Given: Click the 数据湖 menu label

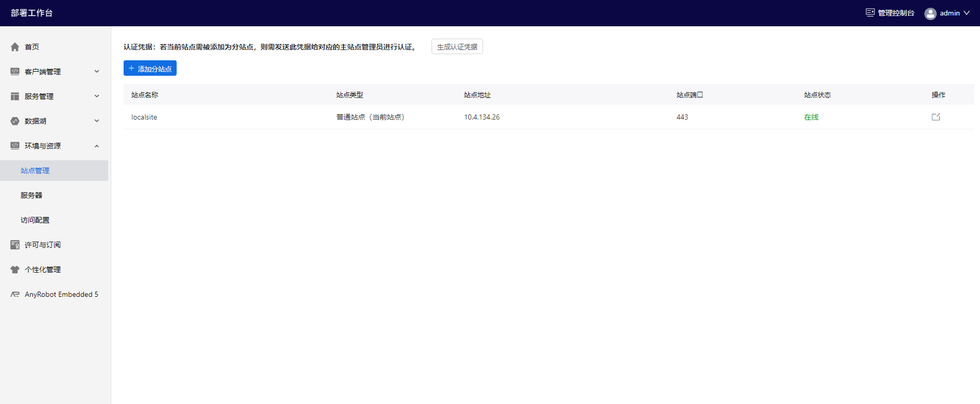Looking at the screenshot, I should 36,121.
